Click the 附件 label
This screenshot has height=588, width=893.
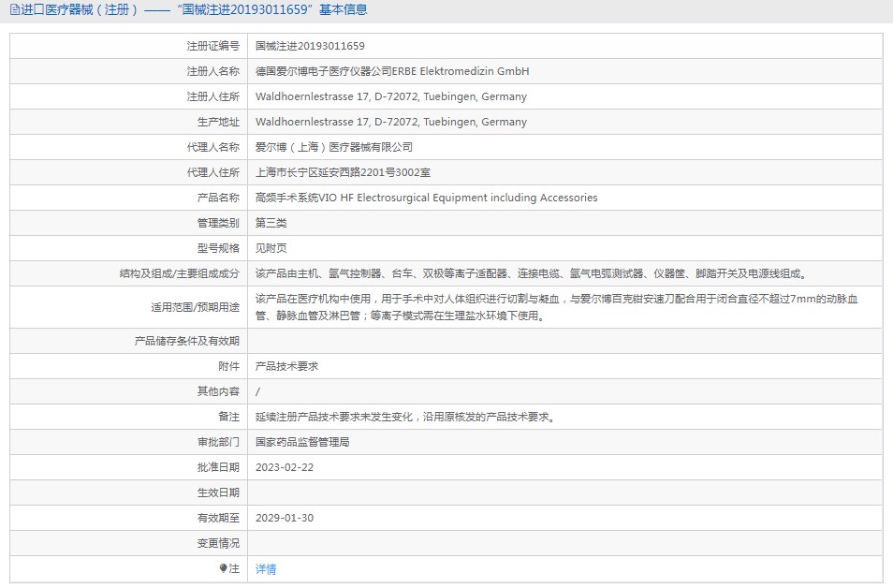point(229,366)
